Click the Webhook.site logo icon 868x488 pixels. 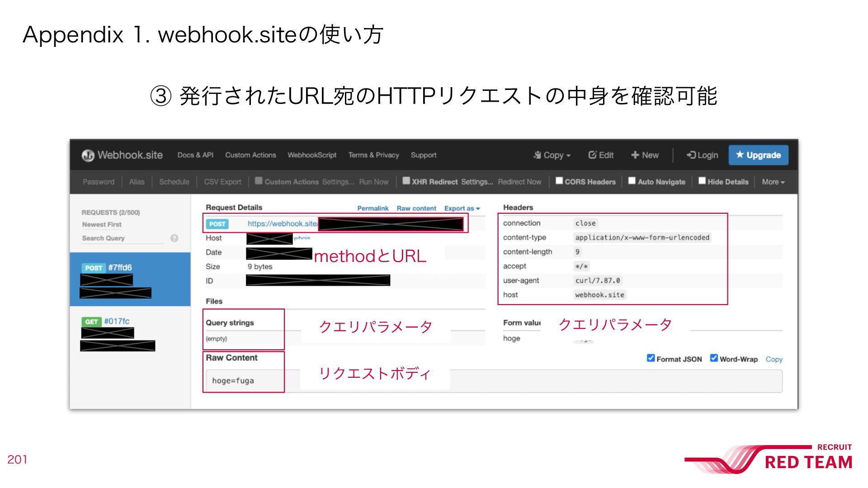pyautogui.click(x=88, y=155)
